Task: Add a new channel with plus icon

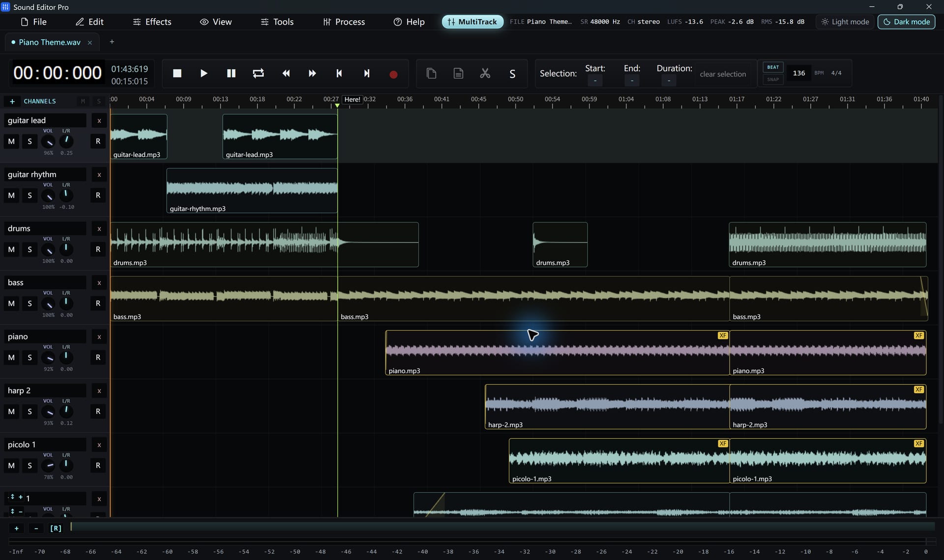Action: click(x=12, y=101)
